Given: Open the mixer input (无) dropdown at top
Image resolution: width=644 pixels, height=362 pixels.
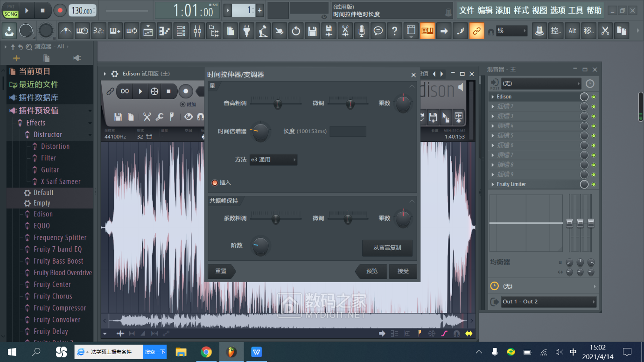Looking at the screenshot, I should coord(541,84).
